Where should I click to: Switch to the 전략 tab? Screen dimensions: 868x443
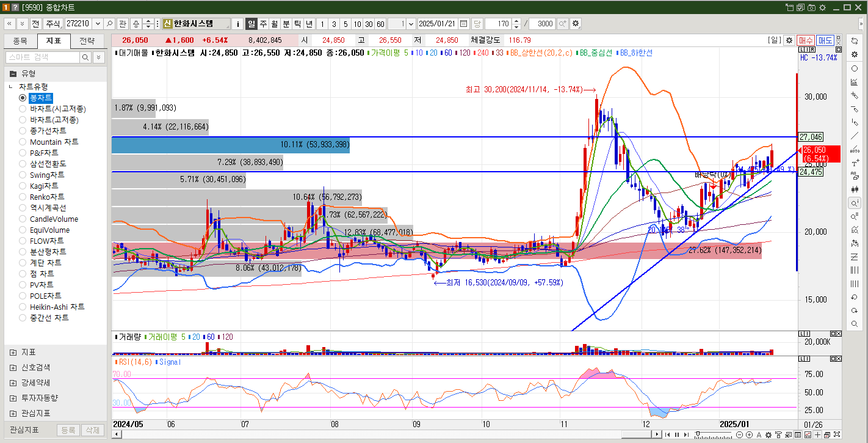[x=87, y=41]
